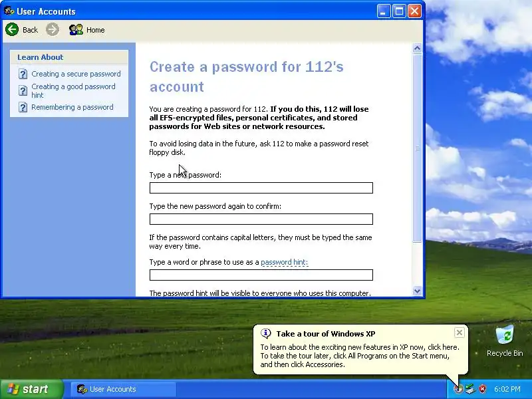The image size is (532, 399).
Task: Open the Remembering a password topic
Action: pos(72,107)
